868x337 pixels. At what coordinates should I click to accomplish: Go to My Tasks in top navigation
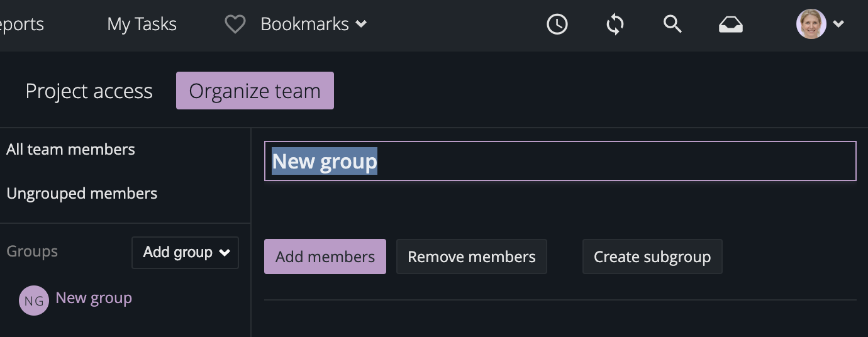pos(142,25)
